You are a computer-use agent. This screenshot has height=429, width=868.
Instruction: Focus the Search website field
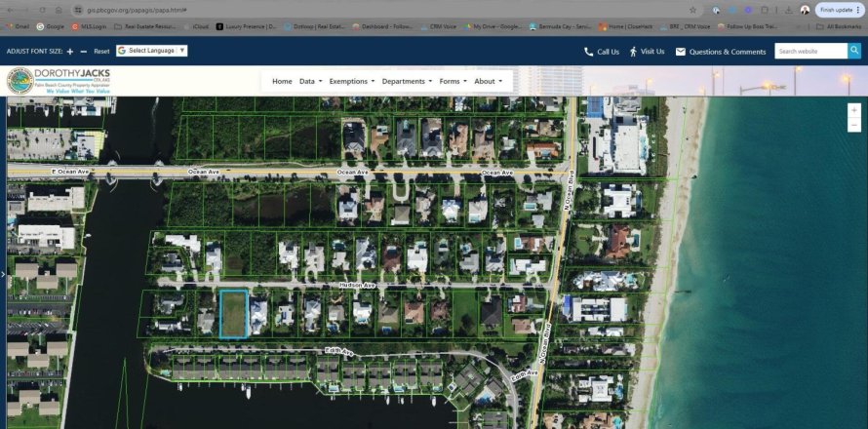(811, 51)
